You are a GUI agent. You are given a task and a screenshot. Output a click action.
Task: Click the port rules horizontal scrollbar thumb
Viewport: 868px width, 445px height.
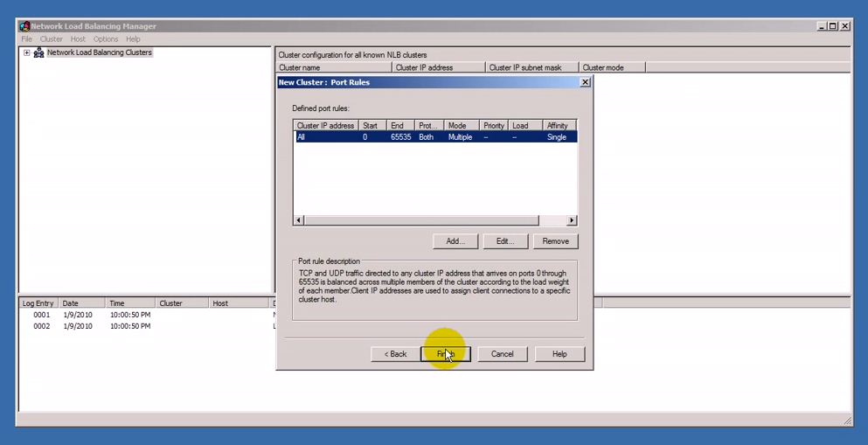420,220
